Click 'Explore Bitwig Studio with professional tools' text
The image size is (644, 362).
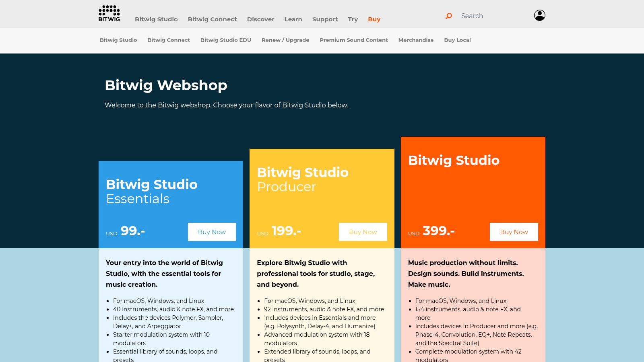tap(316, 274)
